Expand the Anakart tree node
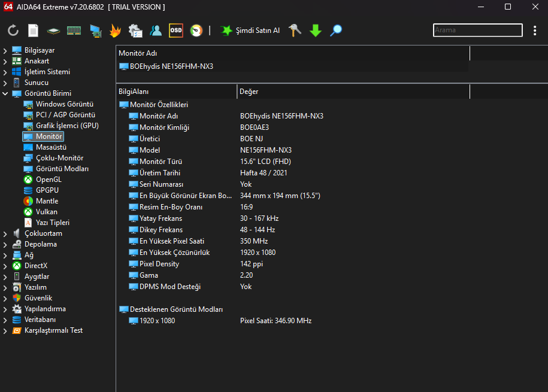This screenshot has width=548, height=392. [5, 62]
